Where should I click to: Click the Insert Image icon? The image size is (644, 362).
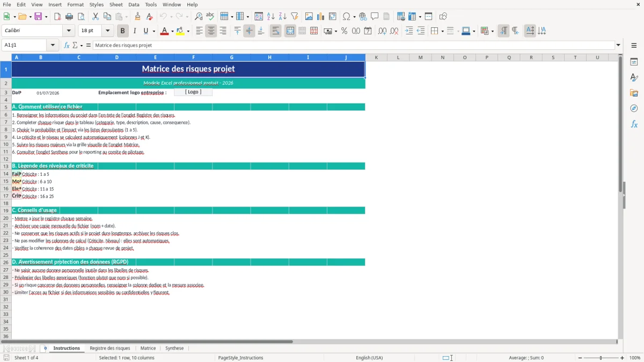[x=309, y=17]
